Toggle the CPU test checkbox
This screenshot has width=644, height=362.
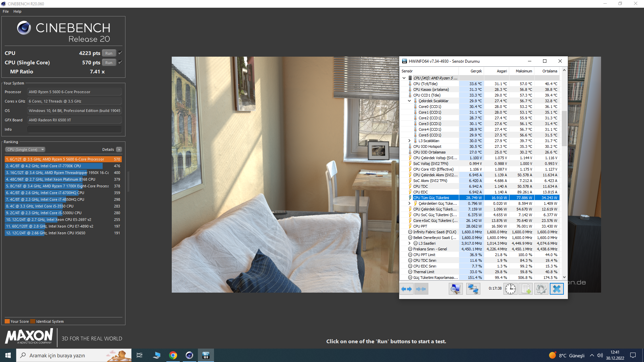coord(120,53)
